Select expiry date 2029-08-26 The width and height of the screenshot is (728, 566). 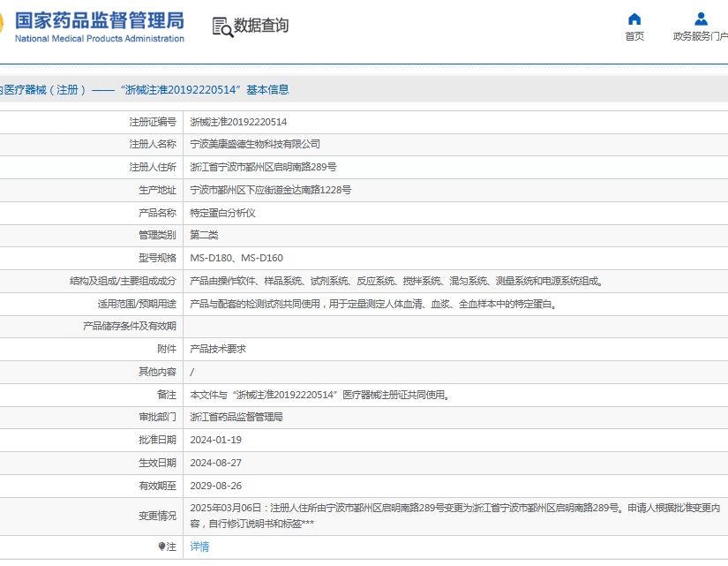[216, 486]
